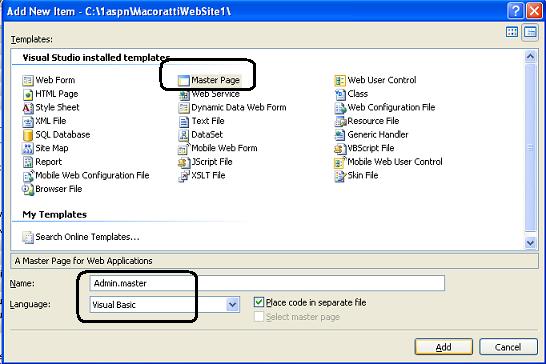Viewport: 546px width, 364px height.
Task: Select the Generic Handler template icon
Action: (x=340, y=135)
